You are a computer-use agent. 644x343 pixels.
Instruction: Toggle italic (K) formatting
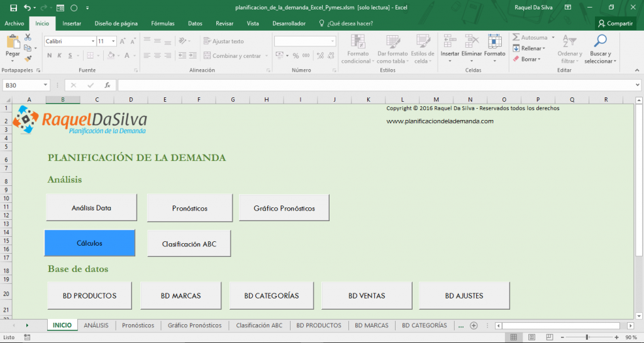(x=60, y=55)
